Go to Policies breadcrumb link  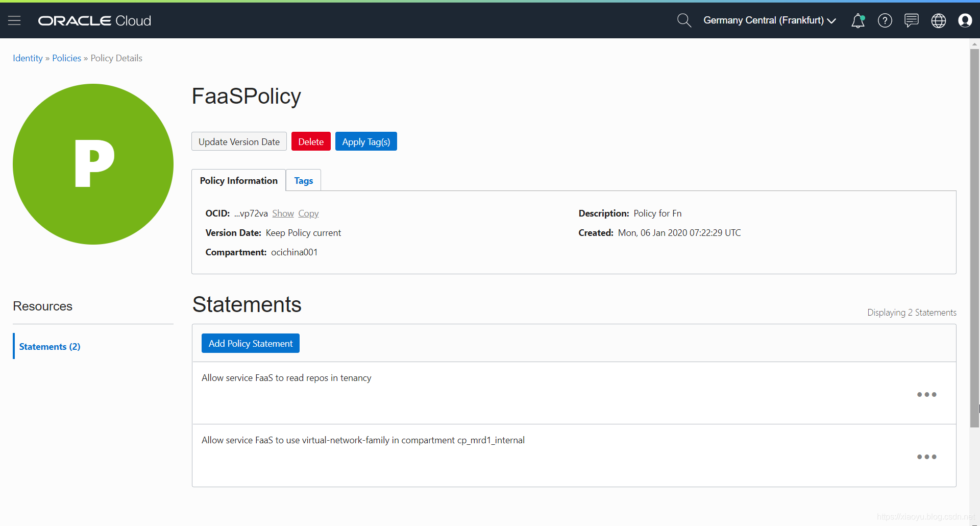(x=66, y=58)
